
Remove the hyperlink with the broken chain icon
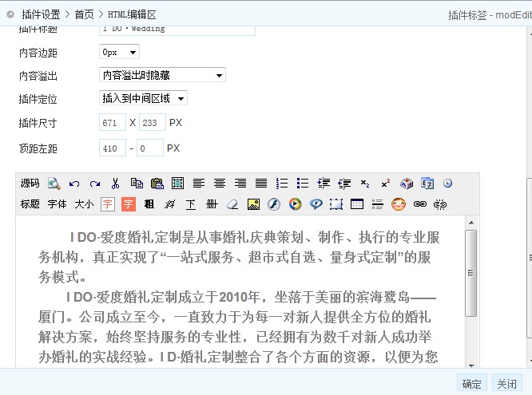[x=440, y=204]
